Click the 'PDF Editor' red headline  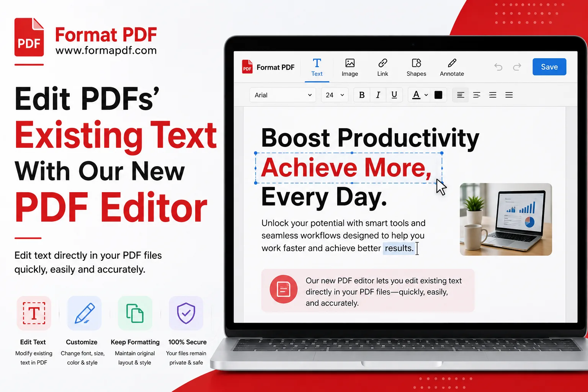[111, 208]
